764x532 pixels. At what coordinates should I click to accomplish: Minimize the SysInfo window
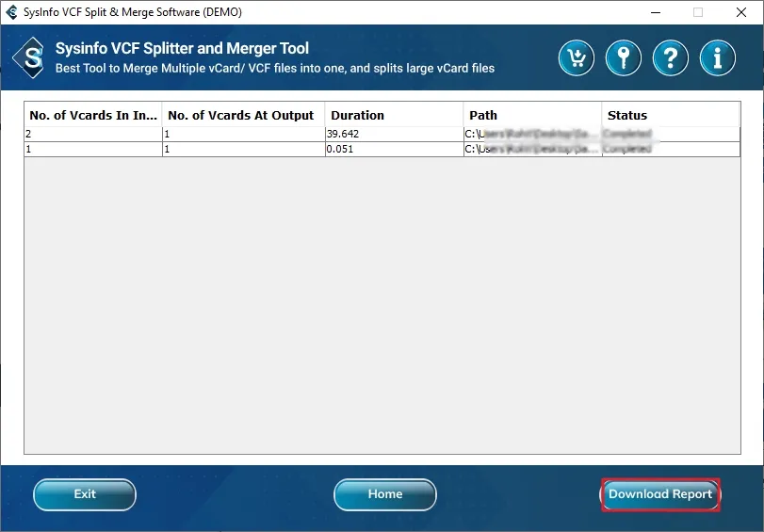[x=656, y=12]
